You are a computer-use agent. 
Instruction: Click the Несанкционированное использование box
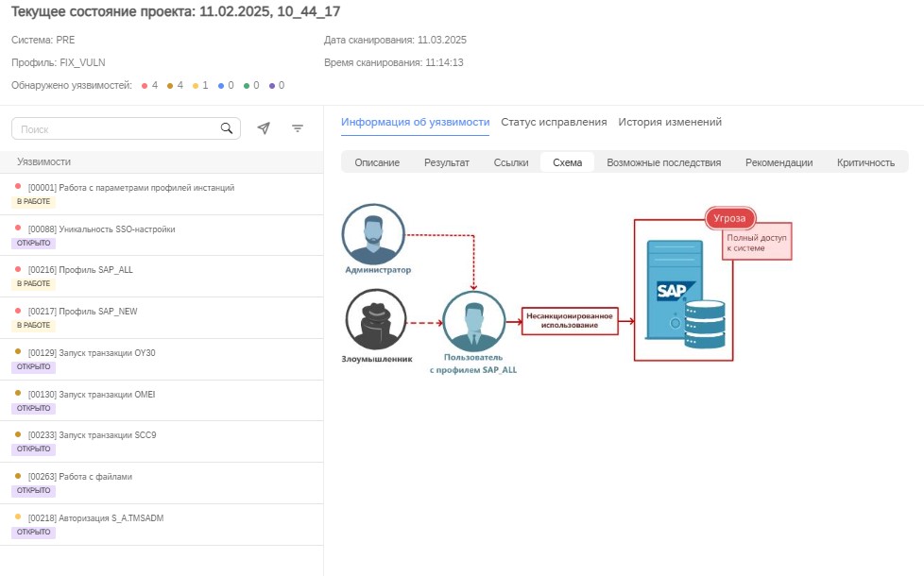point(570,320)
